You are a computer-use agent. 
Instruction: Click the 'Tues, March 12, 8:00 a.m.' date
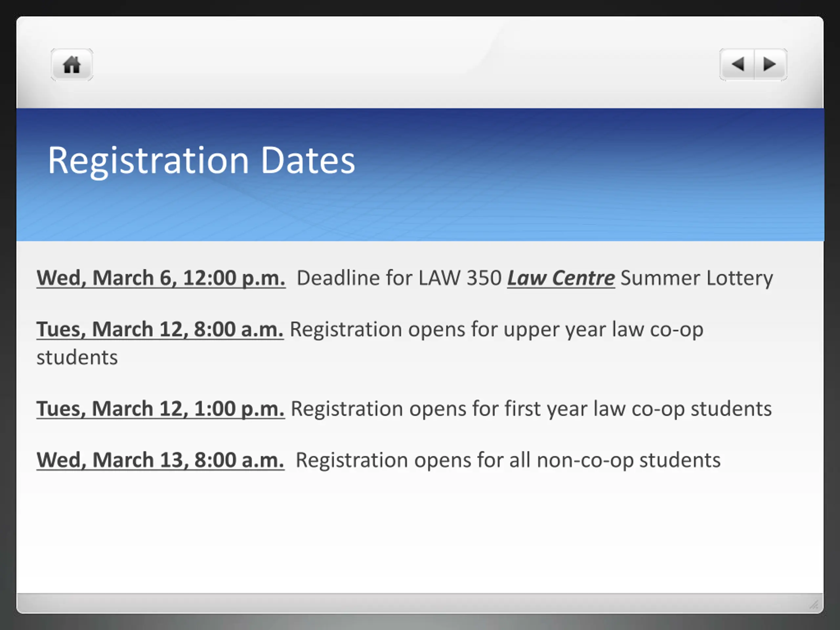click(x=160, y=329)
